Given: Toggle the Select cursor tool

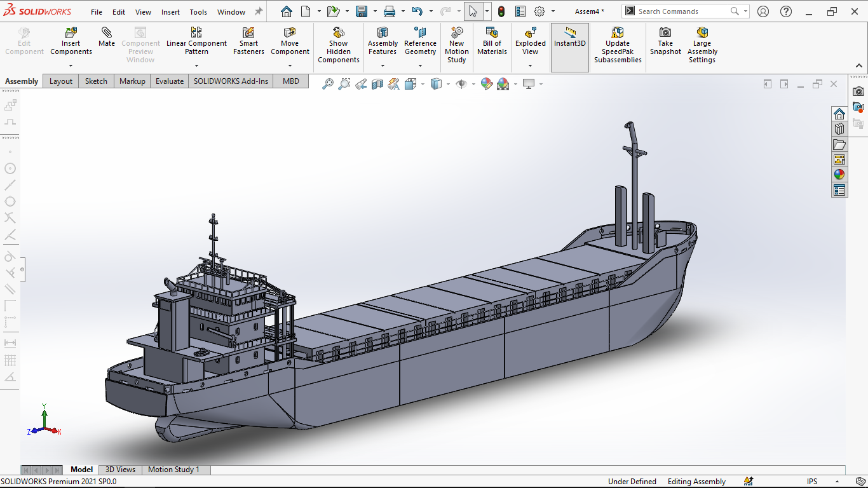Looking at the screenshot, I should coord(473,11).
